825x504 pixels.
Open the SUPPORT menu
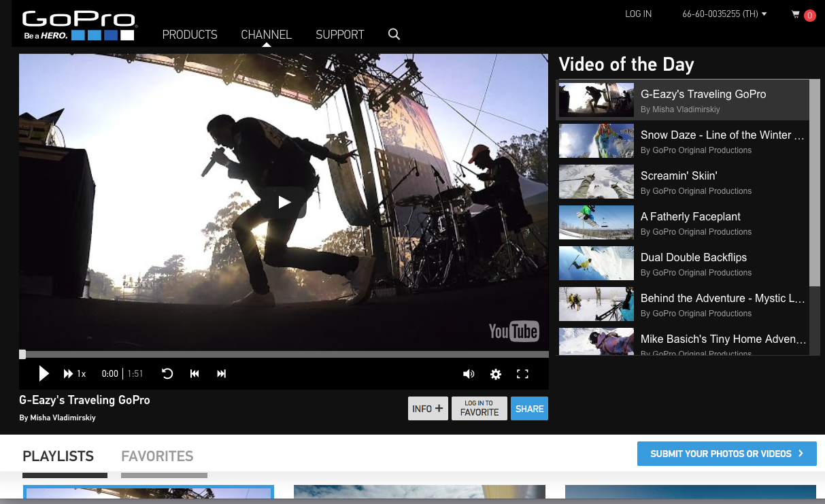[x=340, y=35]
